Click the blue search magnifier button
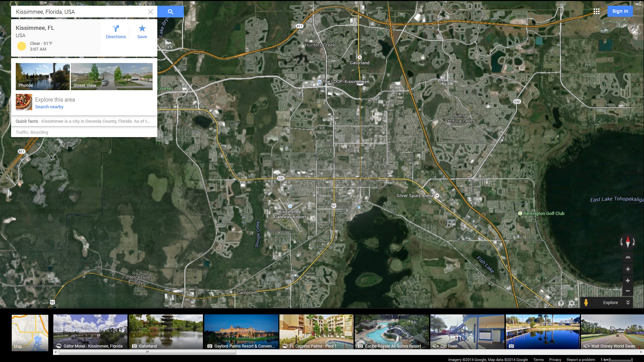644x362 pixels. click(170, 12)
